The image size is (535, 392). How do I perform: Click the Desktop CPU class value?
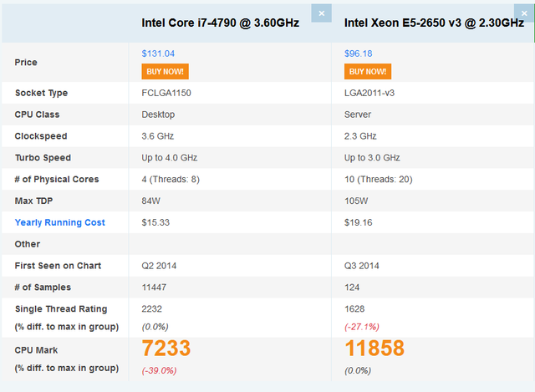pyautogui.click(x=158, y=115)
